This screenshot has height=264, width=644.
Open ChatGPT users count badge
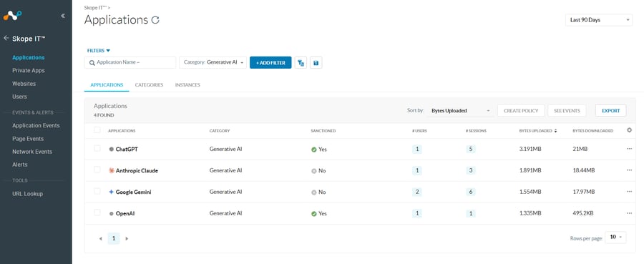click(417, 149)
